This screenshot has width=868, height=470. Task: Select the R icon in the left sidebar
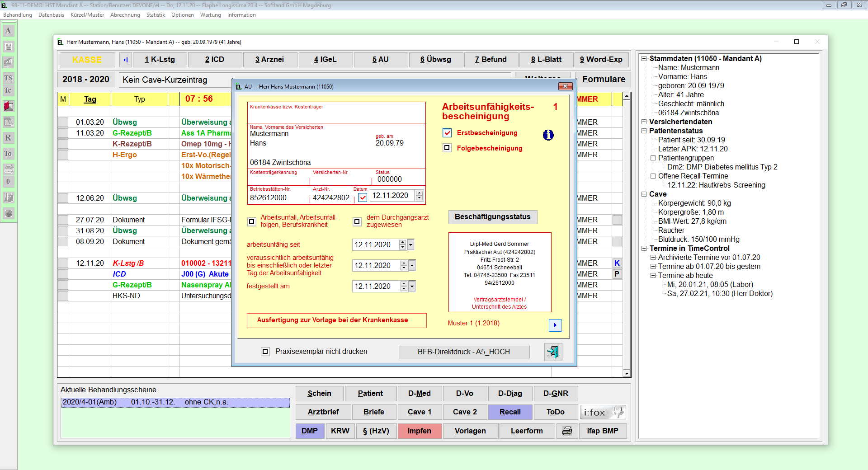(8, 138)
